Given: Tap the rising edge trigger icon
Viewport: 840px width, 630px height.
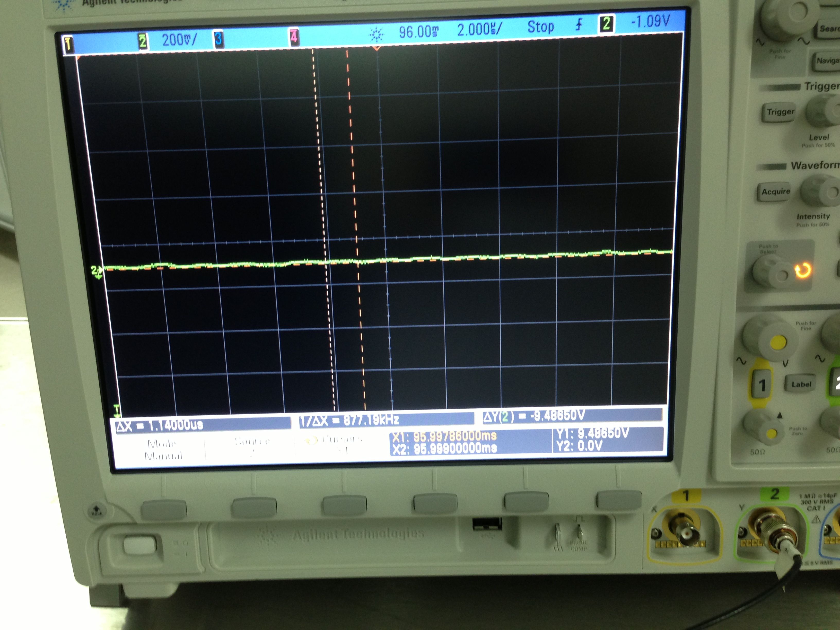Looking at the screenshot, I should (579, 25).
